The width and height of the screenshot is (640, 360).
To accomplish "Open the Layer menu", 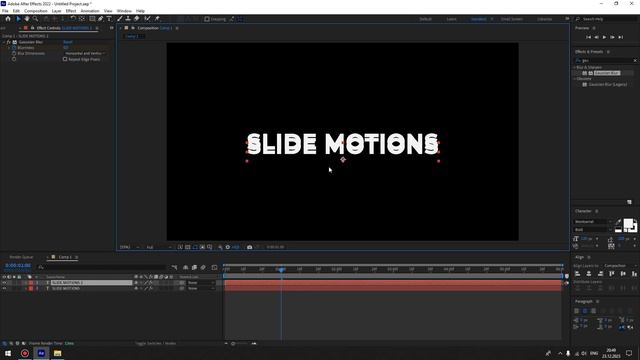I will point(56,11).
